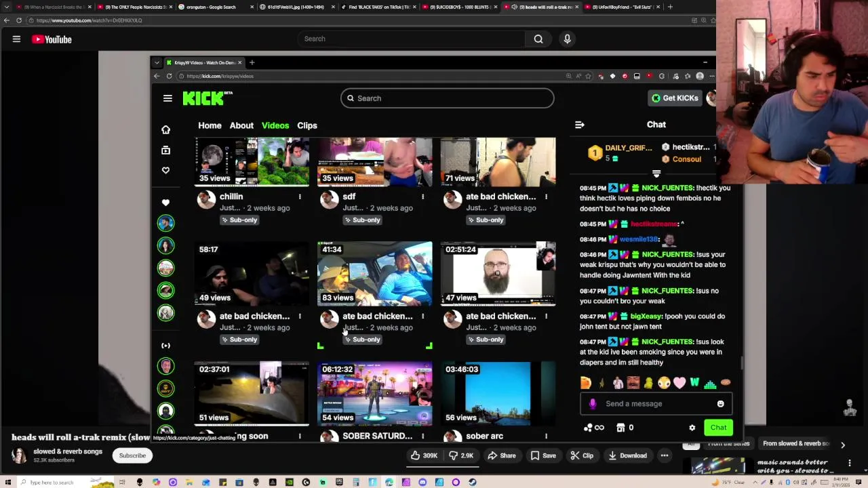
Task: Click NICK_FUENTES username in the 08:45 PM message
Action: pyautogui.click(x=667, y=188)
